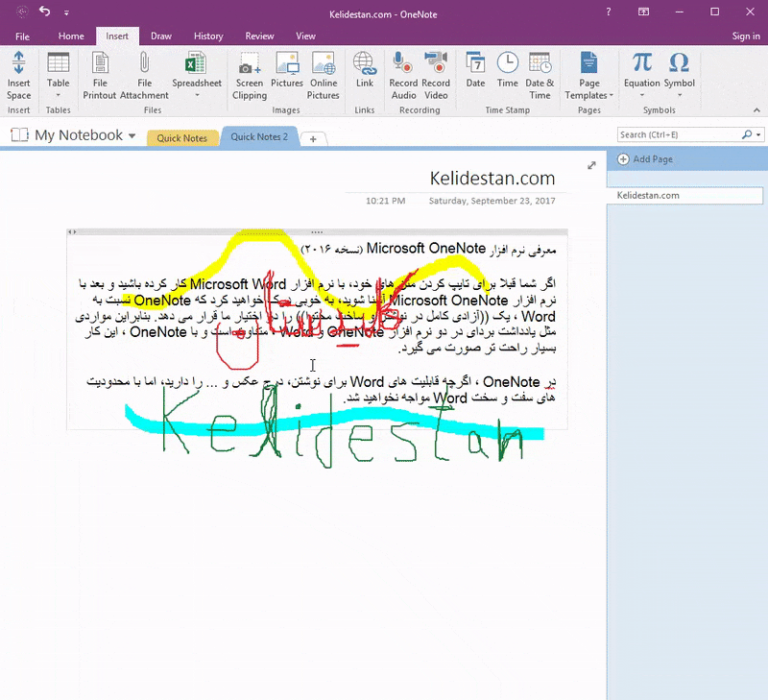Click the note container width arrows

[x=72, y=232]
